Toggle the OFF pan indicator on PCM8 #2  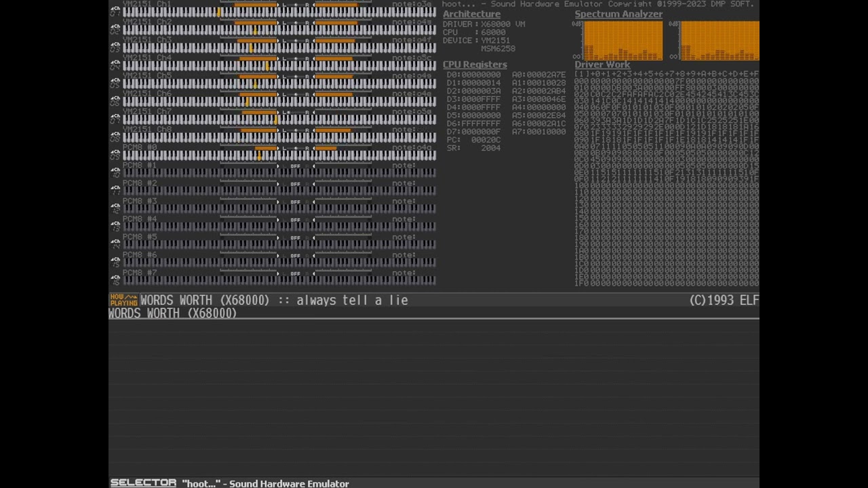pyautogui.click(x=295, y=184)
